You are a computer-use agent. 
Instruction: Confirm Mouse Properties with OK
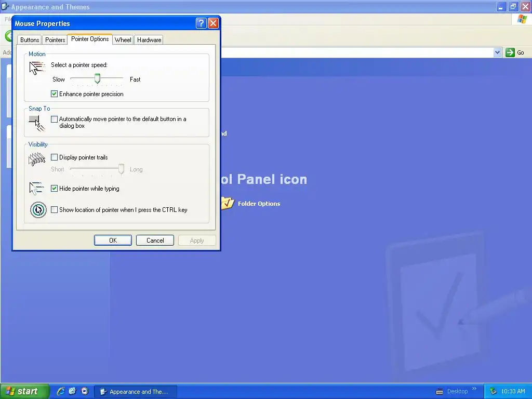pos(113,240)
